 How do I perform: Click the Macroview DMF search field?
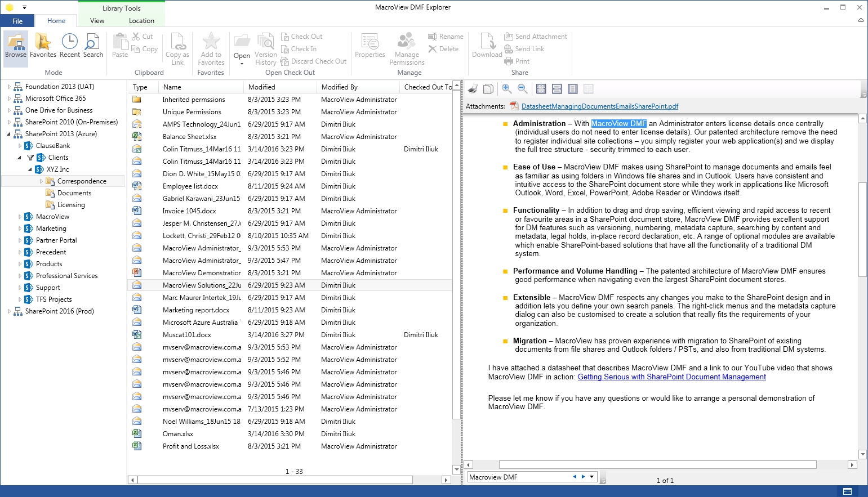518,477
